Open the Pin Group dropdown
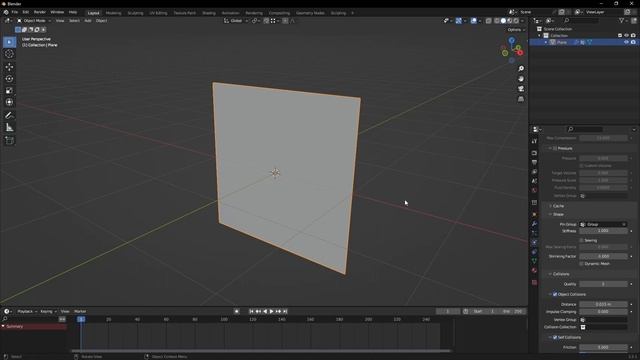The width and height of the screenshot is (640, 360). (603, 224)
